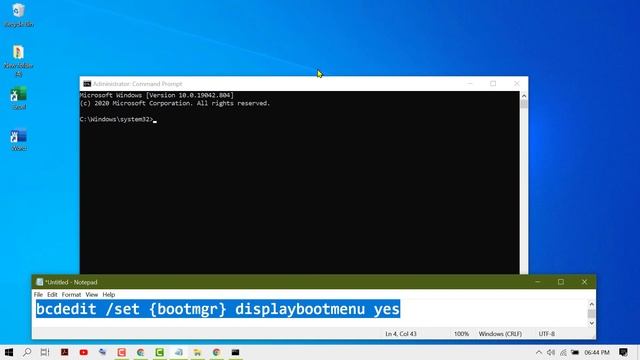Minimize the Command Prompt window
640x360 pixels.
[x=470, y=84]
